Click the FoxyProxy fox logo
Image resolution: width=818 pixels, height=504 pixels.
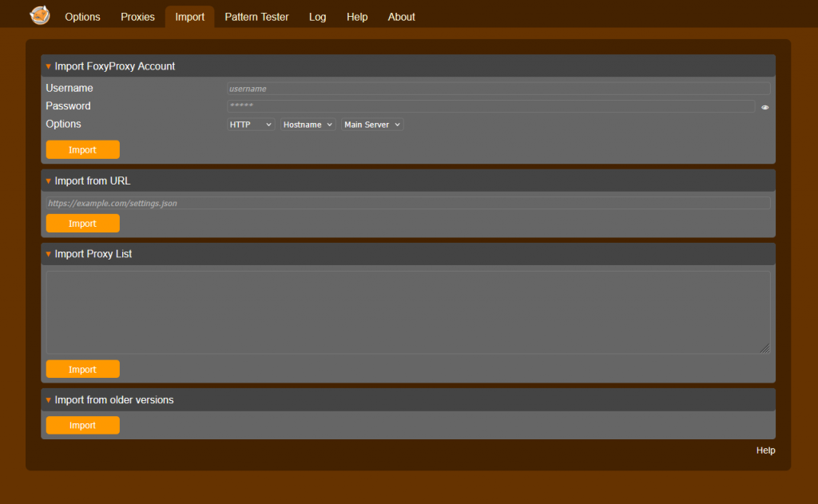(x=40, y=15)
